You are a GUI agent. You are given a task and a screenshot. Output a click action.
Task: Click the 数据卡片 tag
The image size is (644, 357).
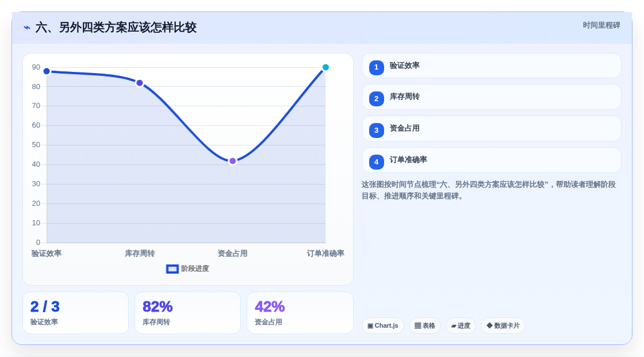503,326
